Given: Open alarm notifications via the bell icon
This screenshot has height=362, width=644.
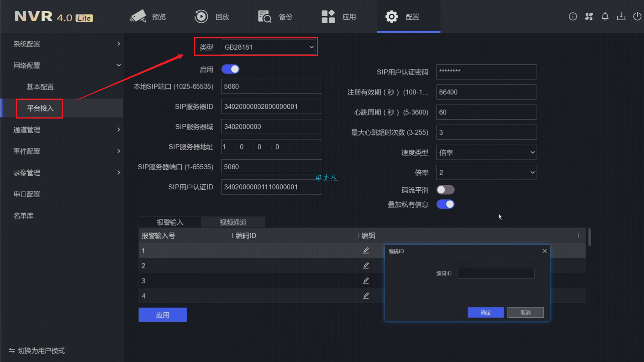Looking at the screenshot, I should [x=605, y=16].
